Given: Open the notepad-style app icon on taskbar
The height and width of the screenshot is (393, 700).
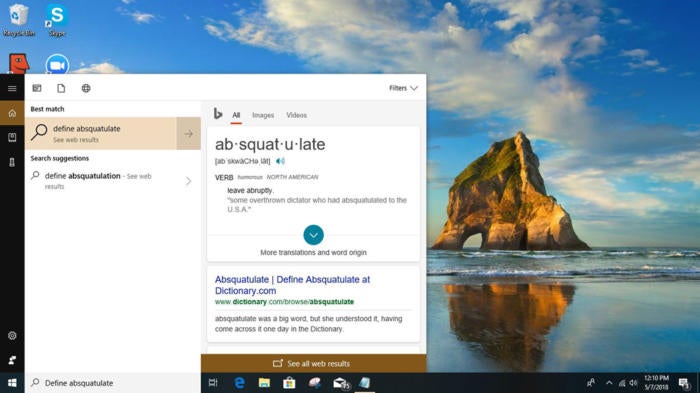Looking at the screenshot, I should pos(365,383).
